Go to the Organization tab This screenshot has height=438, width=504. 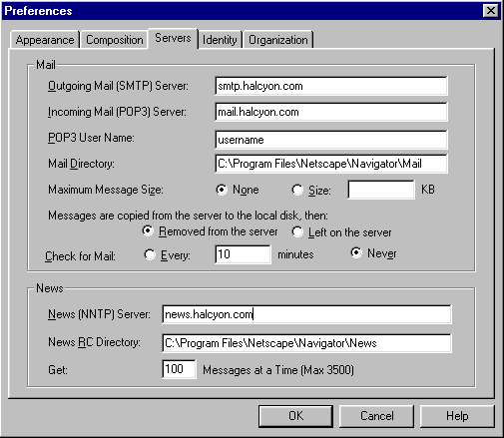278,40
